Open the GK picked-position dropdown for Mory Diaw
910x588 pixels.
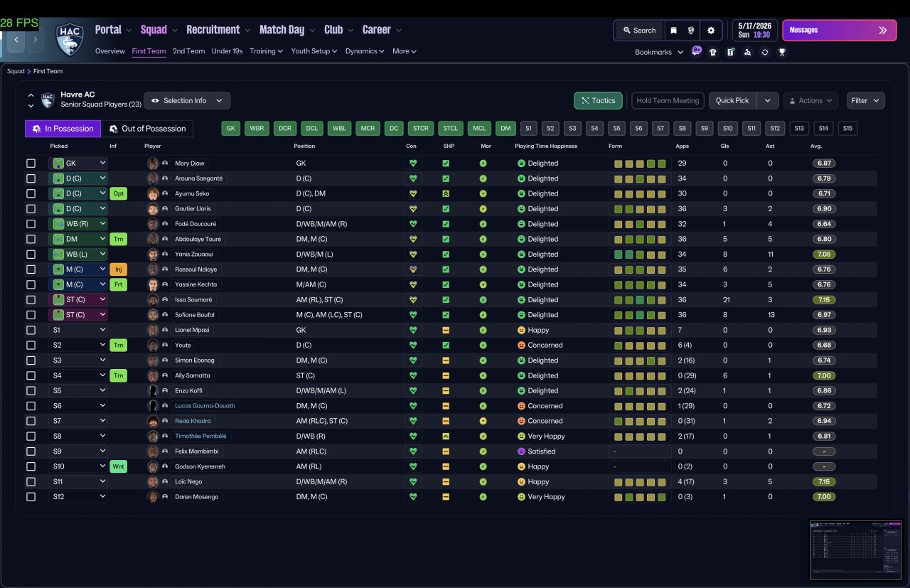(x=78, y=164)
